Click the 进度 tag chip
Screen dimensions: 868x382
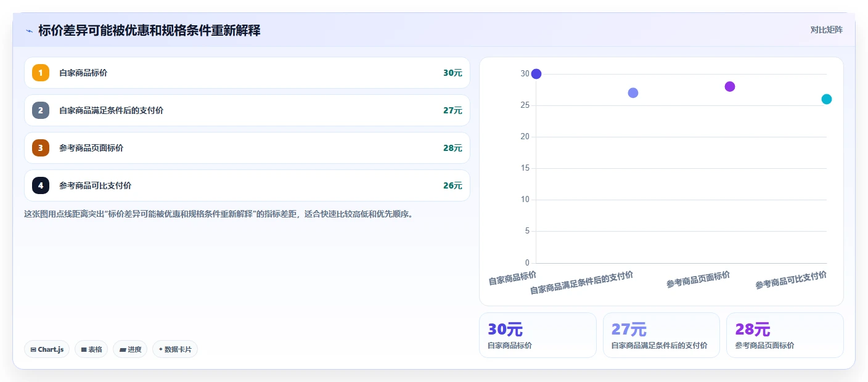click(x=130, y=349)
